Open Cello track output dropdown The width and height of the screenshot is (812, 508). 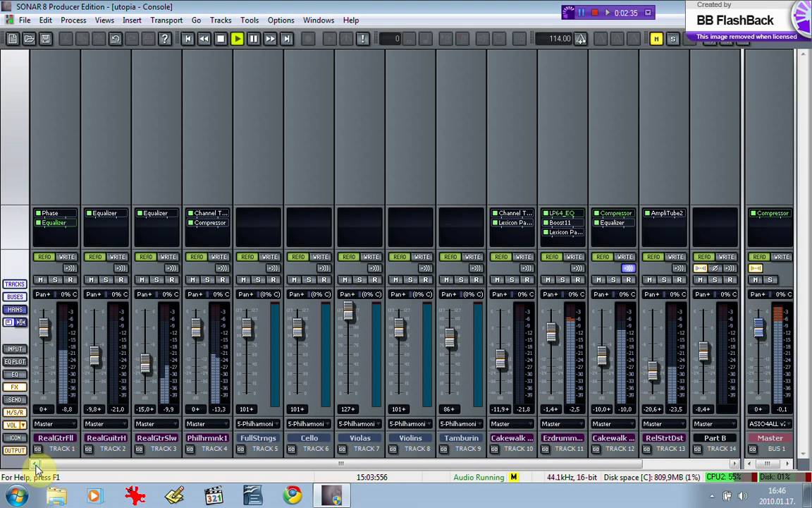click(x=309, y=424)
